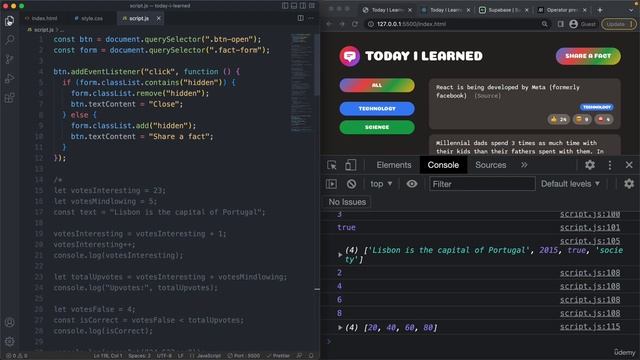
Task: Click the Port: 5500 Live Server status
Action: [244, 356]
